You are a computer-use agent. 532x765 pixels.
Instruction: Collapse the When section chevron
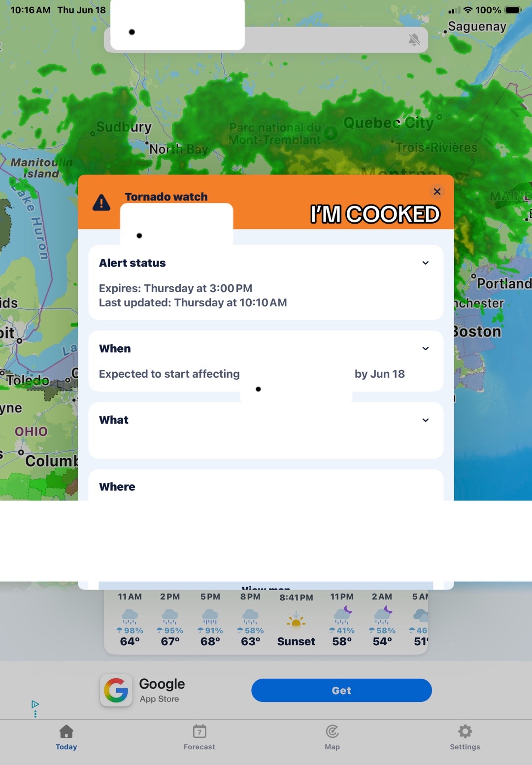click(426, 349)
